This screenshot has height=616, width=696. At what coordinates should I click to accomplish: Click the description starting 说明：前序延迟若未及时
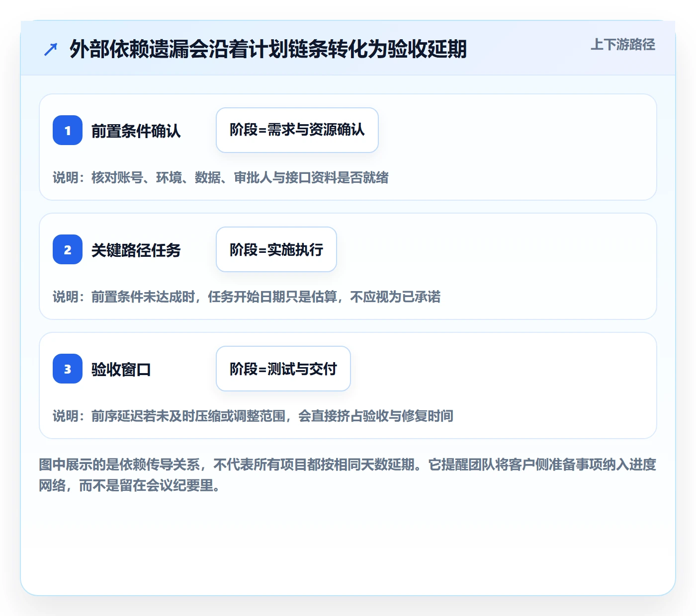coord(253,416)
